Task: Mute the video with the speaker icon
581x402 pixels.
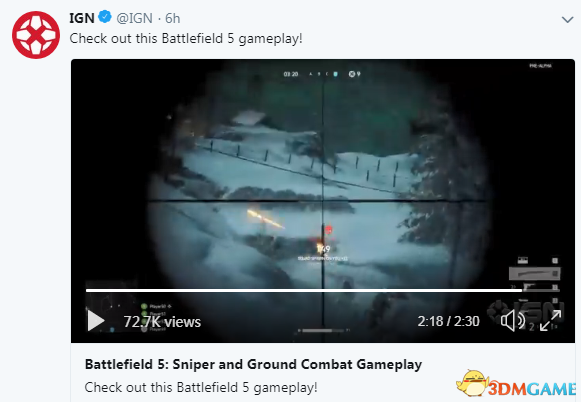Action: pos(513,320)
